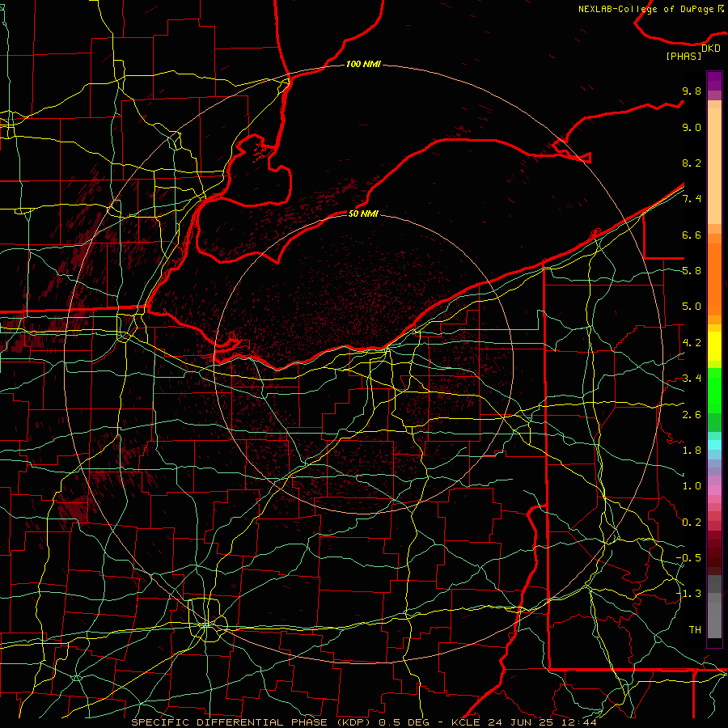This screenshot has height=728, width=728.
Task: Pick the orange band of the color bar
Action: 714,278
